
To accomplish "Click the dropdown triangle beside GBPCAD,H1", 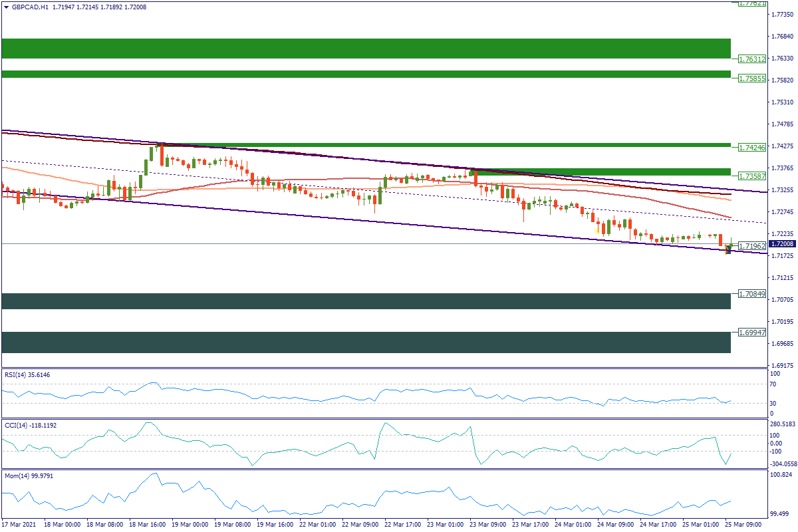I will [x=6, y=6].
